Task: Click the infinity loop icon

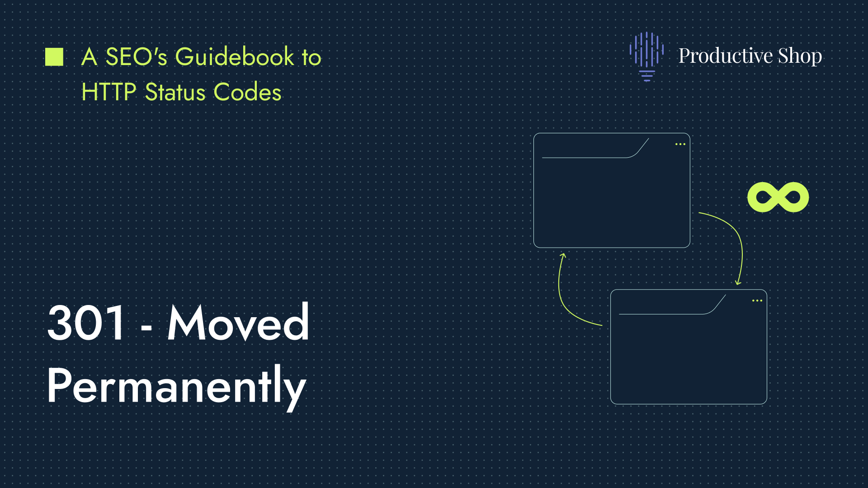Action: pyautogui.click(x=778, y=197)
